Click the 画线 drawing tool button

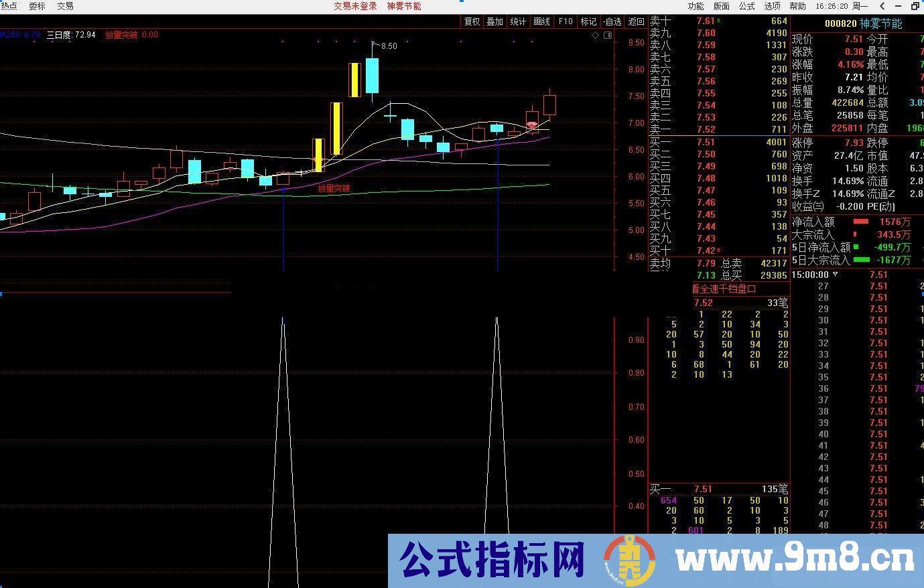(x=541, y=21)
